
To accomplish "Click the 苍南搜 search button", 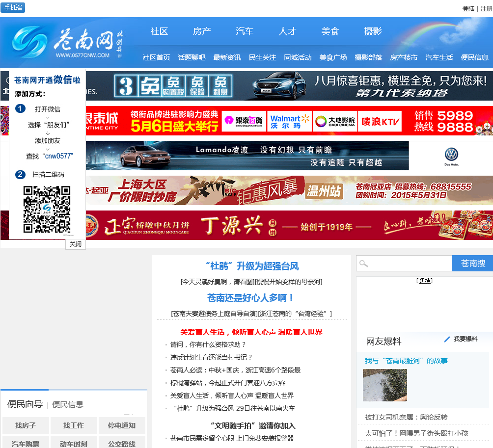I will (472, 264).
